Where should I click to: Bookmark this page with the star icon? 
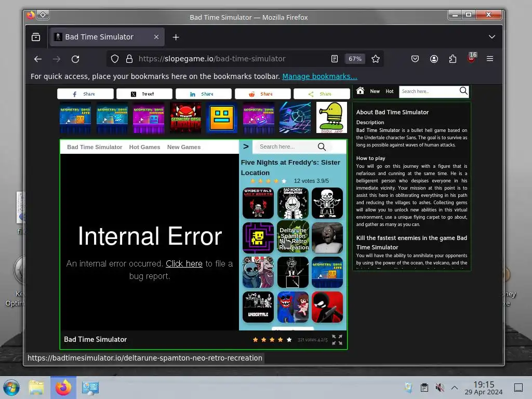tap(375, 59)
